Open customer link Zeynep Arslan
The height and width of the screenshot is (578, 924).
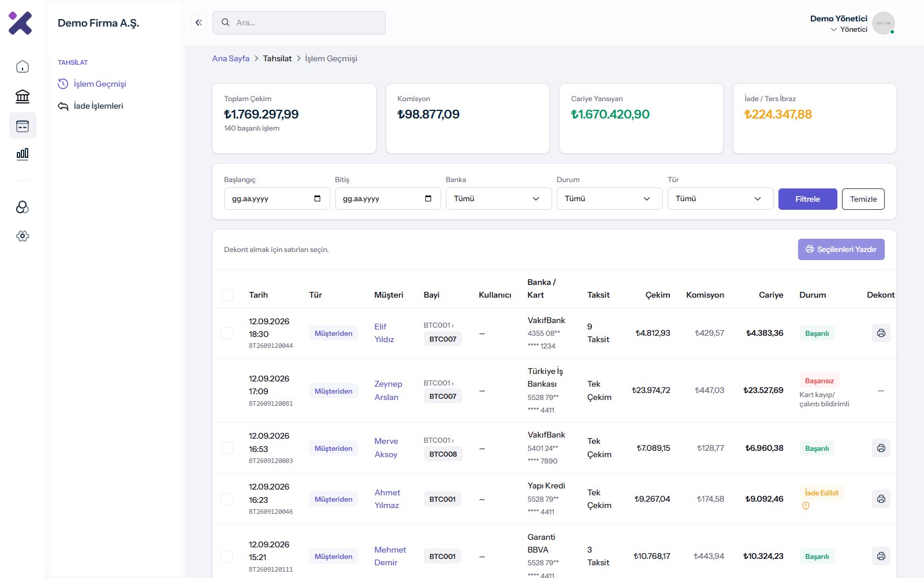tap(388, 390)
